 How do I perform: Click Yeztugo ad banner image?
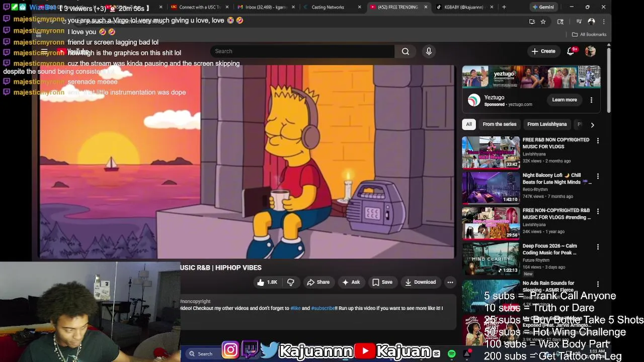[x=531, y=77]
